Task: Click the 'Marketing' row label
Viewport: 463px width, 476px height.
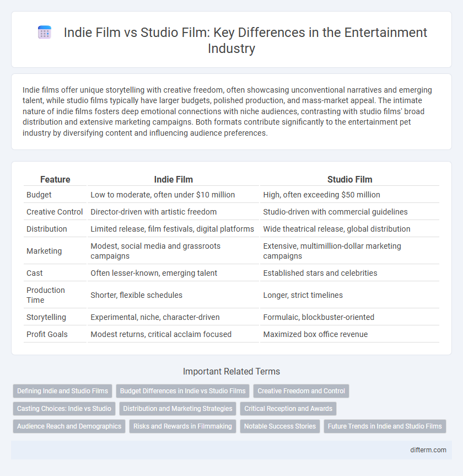Action: click(44, 251)
